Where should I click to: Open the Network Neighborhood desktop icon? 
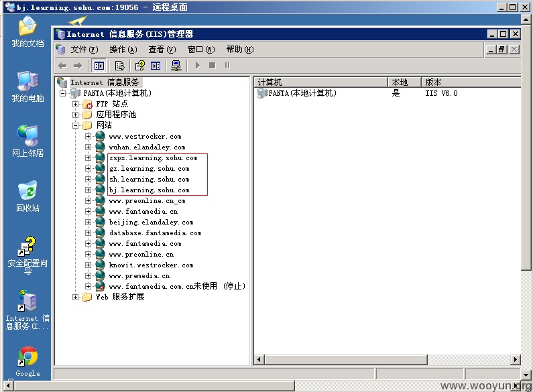pyautogui.click(x=27, y=141)
